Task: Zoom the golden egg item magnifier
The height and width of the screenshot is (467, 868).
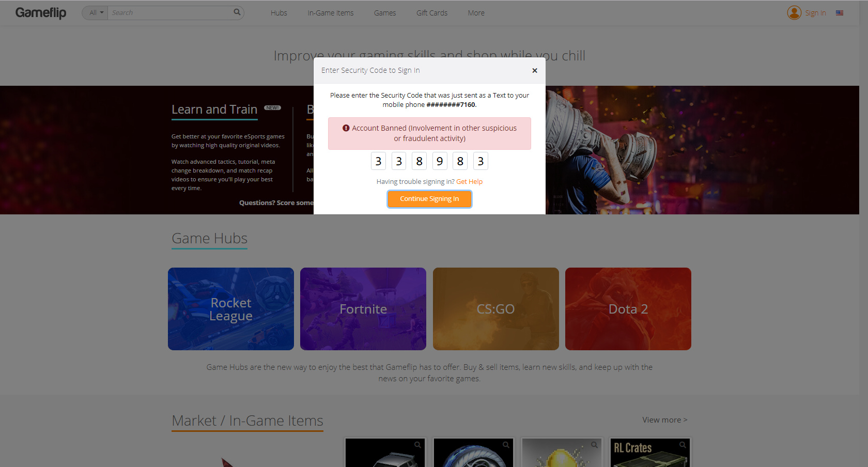Action: 594,445
